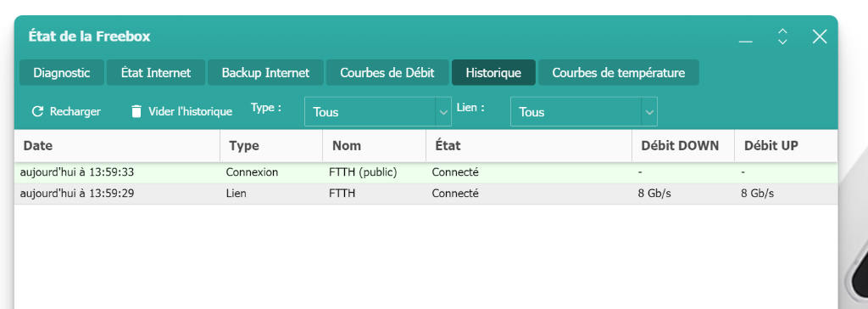Switch to the Diagnostic tab

pyautogui.click(x=61, y=73)
